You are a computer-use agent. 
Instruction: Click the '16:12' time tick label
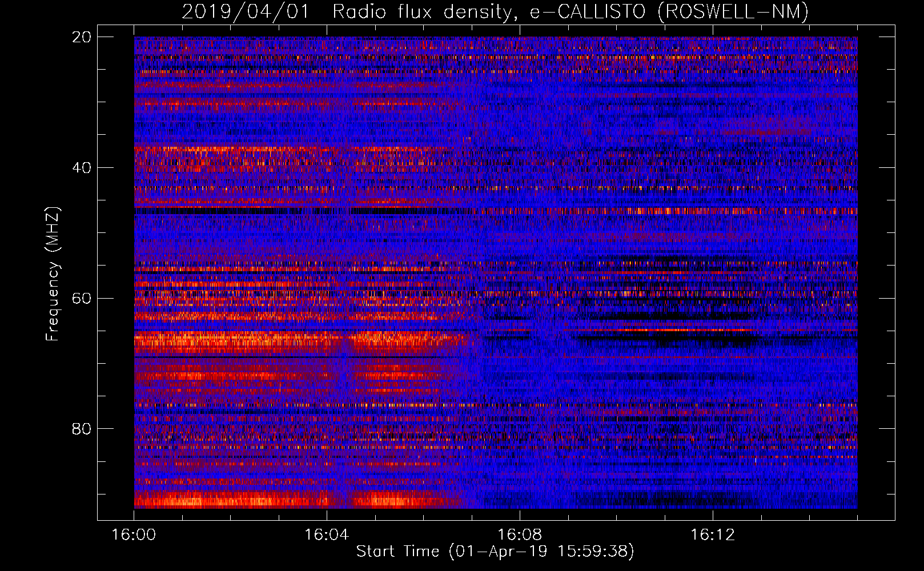point(713,535)
